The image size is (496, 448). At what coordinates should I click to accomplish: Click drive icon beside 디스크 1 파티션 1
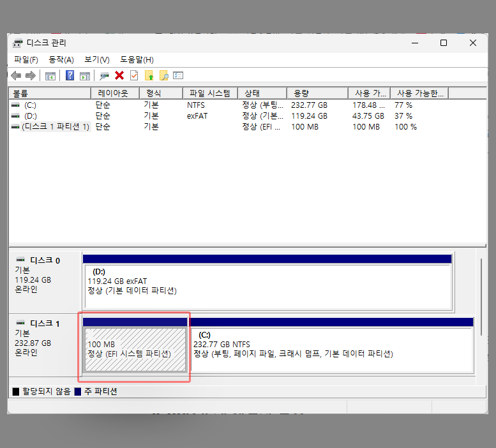[x=15, y=127]
